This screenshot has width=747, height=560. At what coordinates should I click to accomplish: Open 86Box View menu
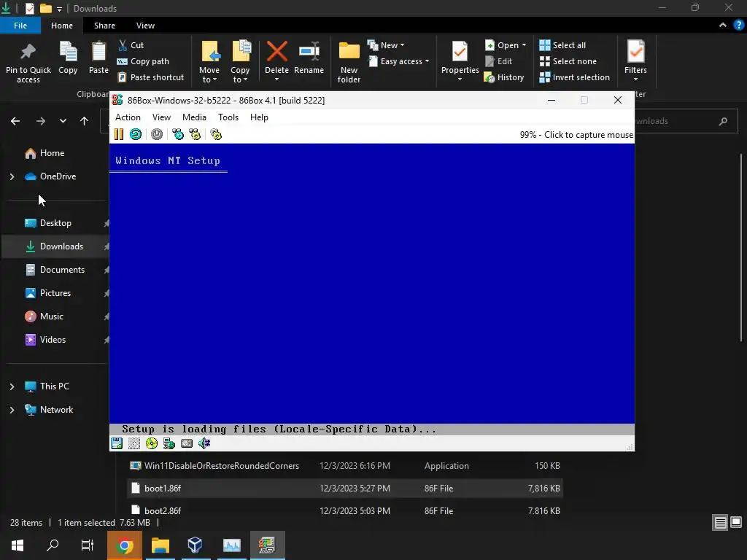click(x=161, y=117)
